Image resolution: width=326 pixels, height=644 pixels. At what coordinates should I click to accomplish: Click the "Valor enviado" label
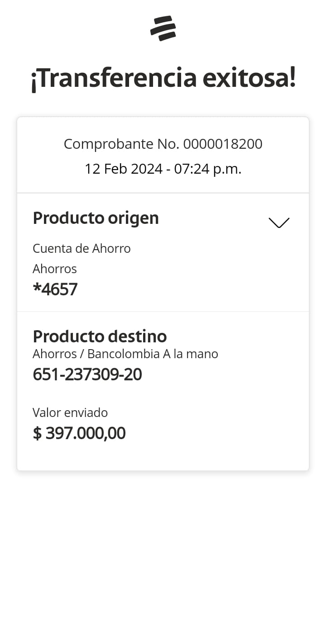(70, 413)
